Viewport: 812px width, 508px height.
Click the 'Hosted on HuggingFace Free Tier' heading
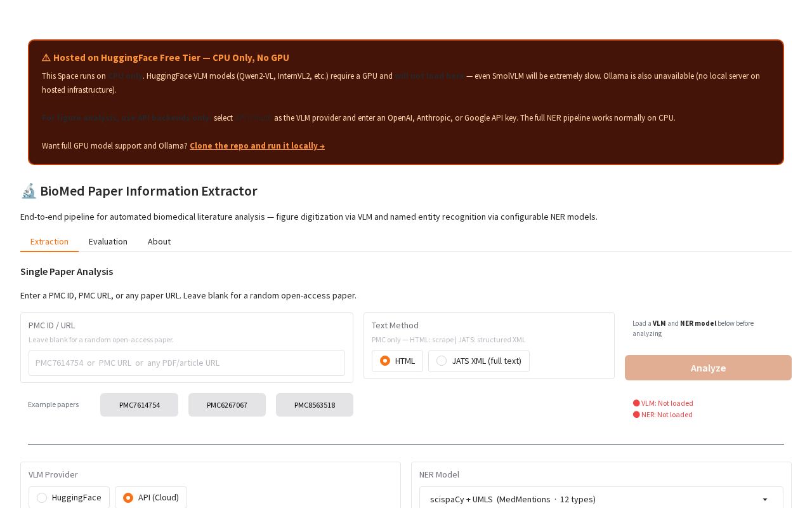[171, 58]
